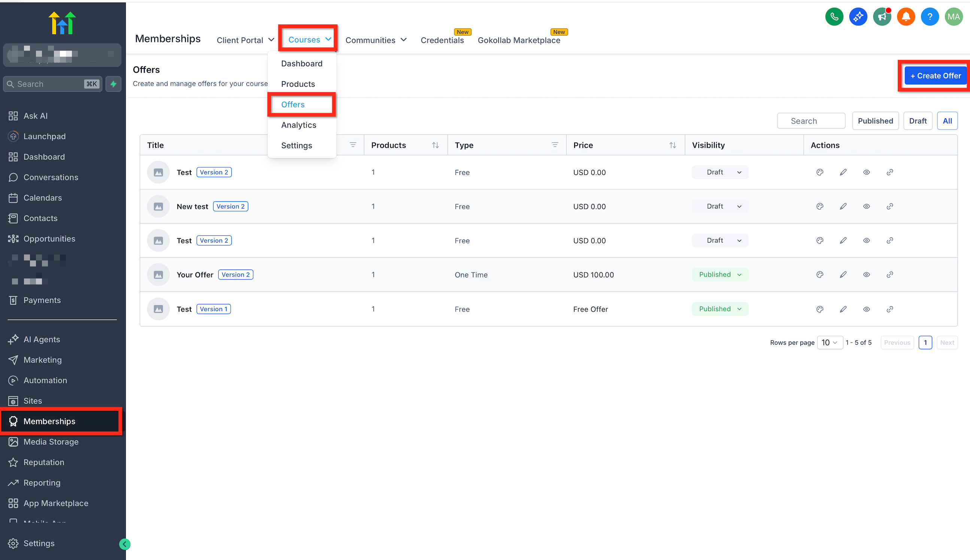Click the green phone call icon
This screenshot has height=560, width=970.
click(834, 16)
